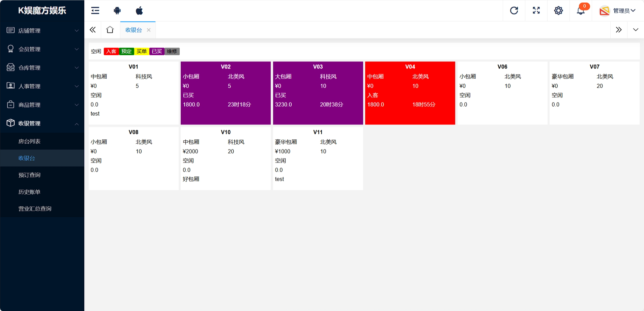Select the purple V02 room card
The width and height of the screenshot is (644, 311).
(x=226, y=93)
